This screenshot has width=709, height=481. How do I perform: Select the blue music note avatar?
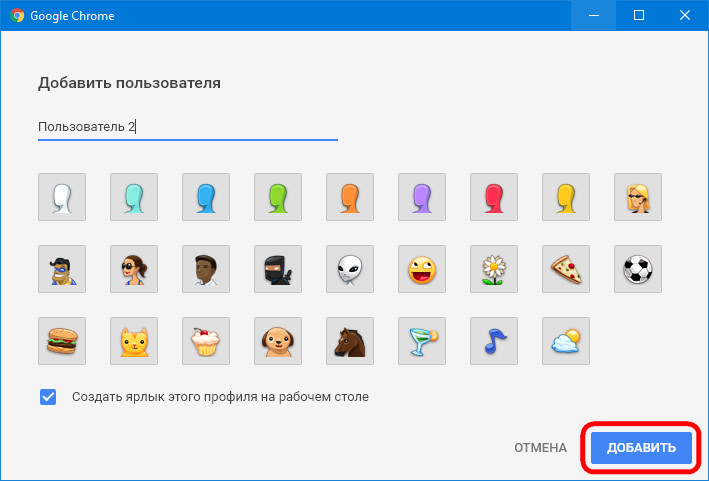pos(494,341)
